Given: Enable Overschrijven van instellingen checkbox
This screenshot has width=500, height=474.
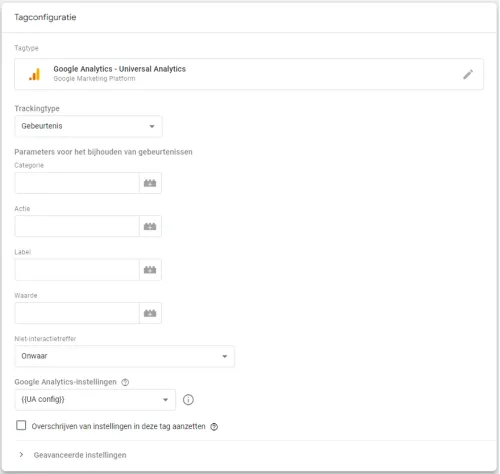Looking at the screenshot, I should pos(21,425).
